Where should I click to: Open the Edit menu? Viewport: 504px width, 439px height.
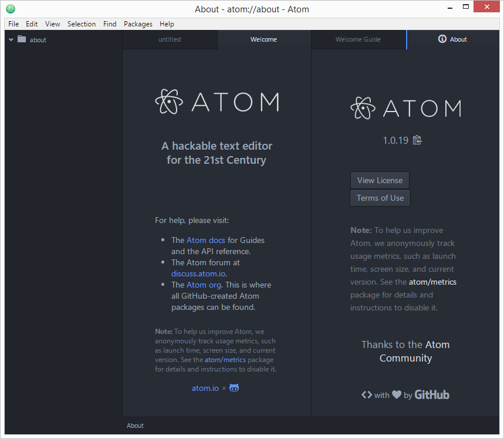point(32,24)
